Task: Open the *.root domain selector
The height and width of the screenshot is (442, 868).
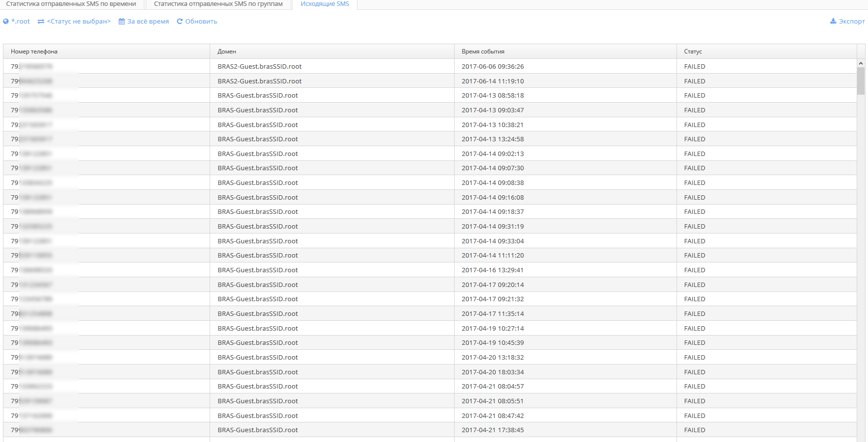Action: (x=21, y=22)
